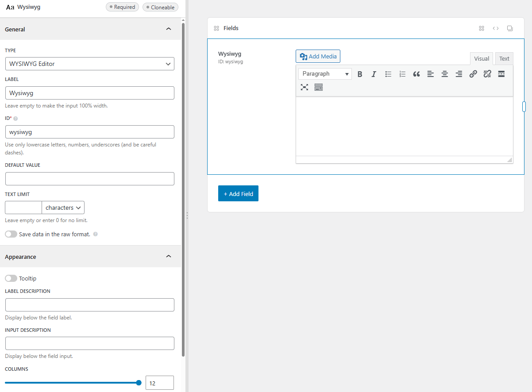Open the characters unit dropdown

coord(63,207)
